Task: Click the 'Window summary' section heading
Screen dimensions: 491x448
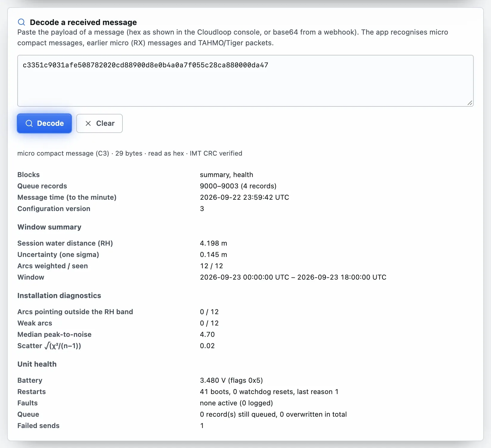Action: point(49,227)
